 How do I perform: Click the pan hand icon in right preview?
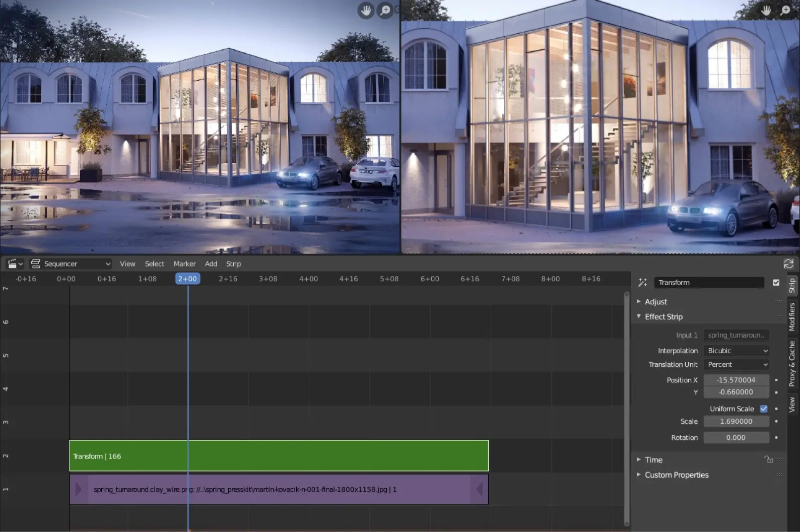pos(766,11)
